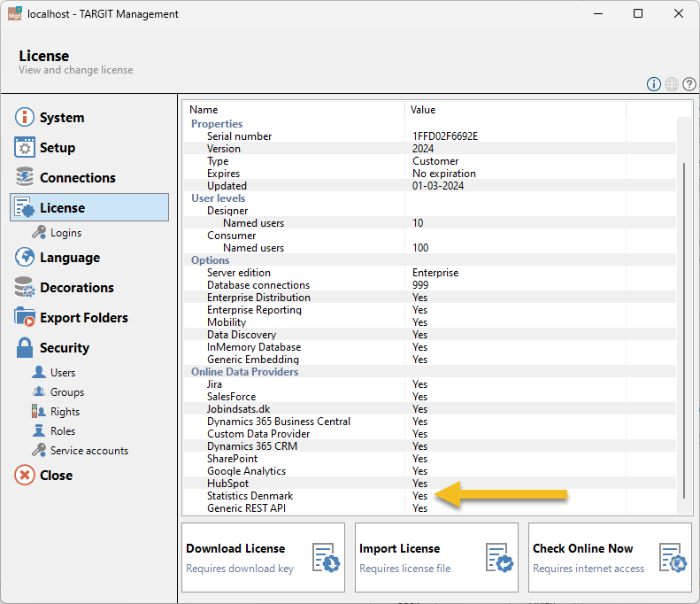Open the Setup section
The height and width of the screenshot is (604, 700).
tap(89, 147)
